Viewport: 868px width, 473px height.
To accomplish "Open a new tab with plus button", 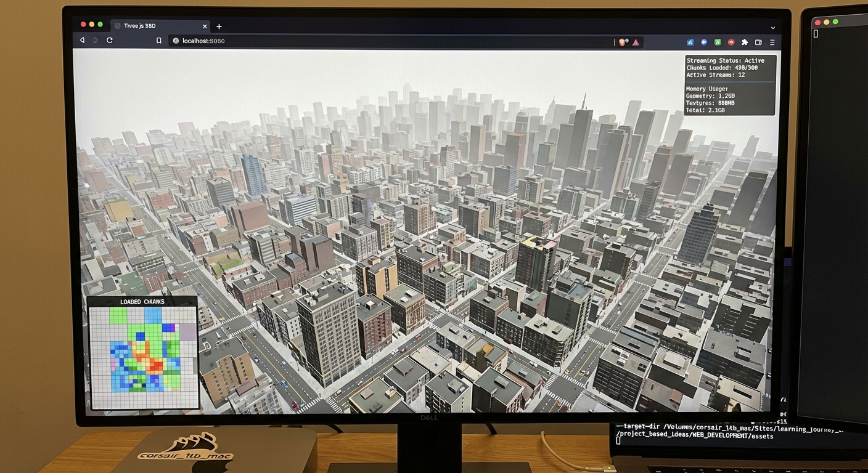I will click(219, 26).
